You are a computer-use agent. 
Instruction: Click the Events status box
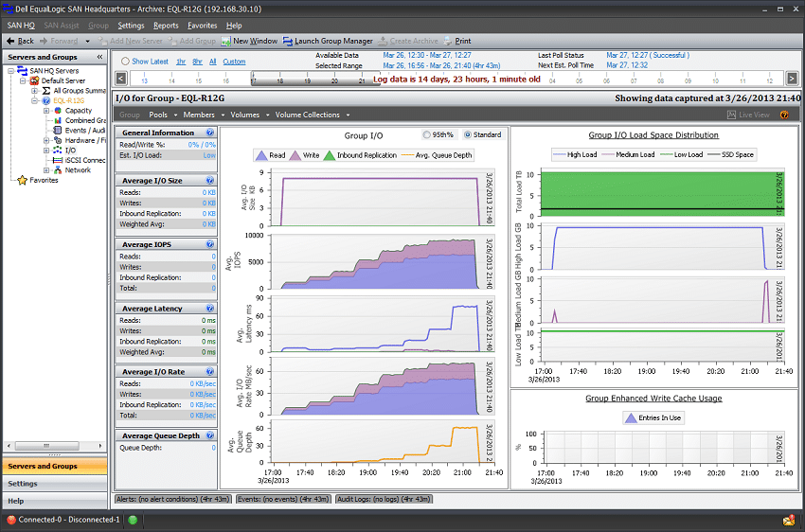pyautogui.click(x=283, y=499)
